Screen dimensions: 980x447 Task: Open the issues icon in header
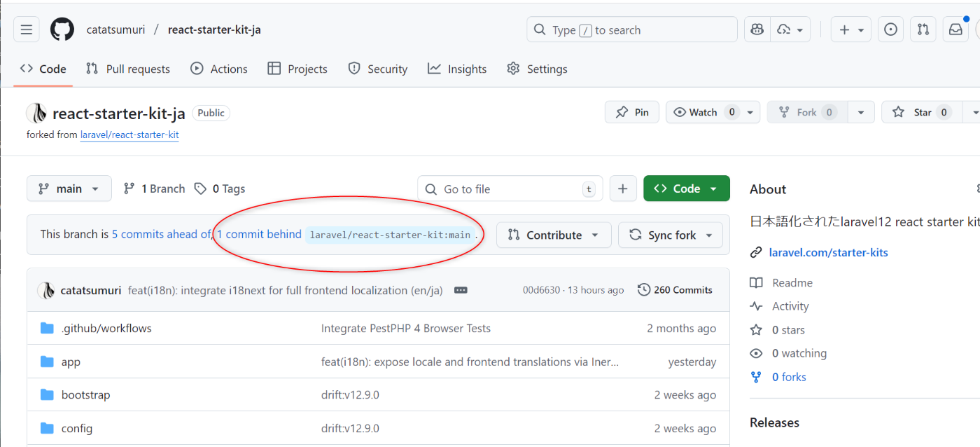pos(890,29)
